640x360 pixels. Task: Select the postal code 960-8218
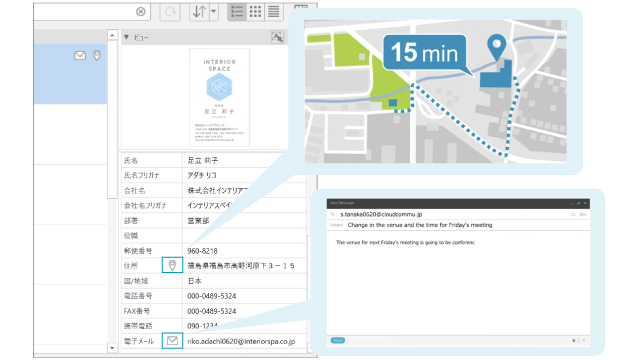pyautogui.click(x=202, y=251)
